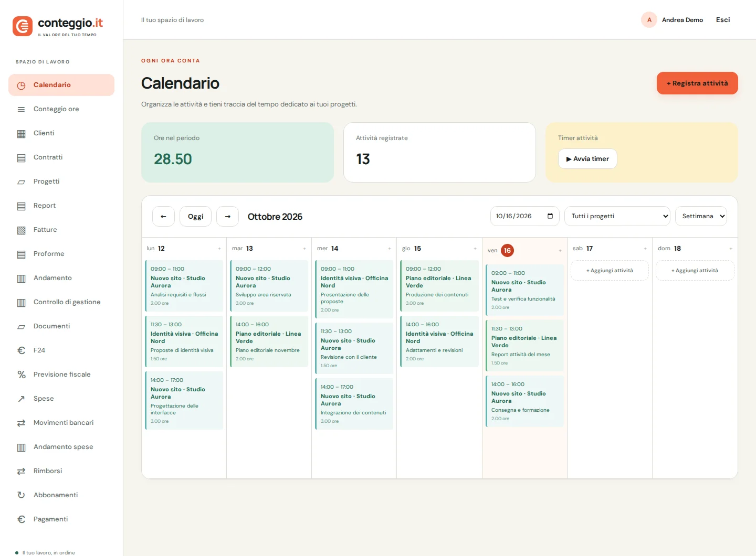Click the Contratti sidebar icon
756x556 pixels.
[21, 157]
